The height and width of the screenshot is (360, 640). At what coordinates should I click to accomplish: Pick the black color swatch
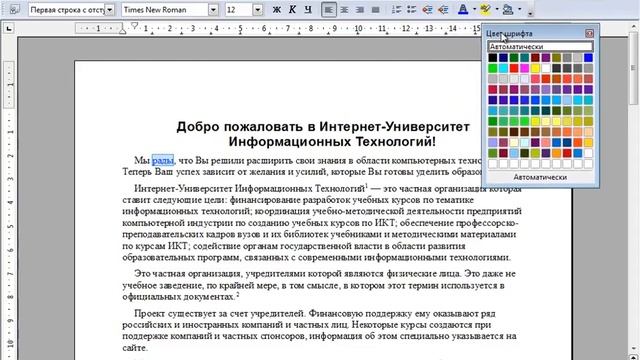[x=493, y=58]
